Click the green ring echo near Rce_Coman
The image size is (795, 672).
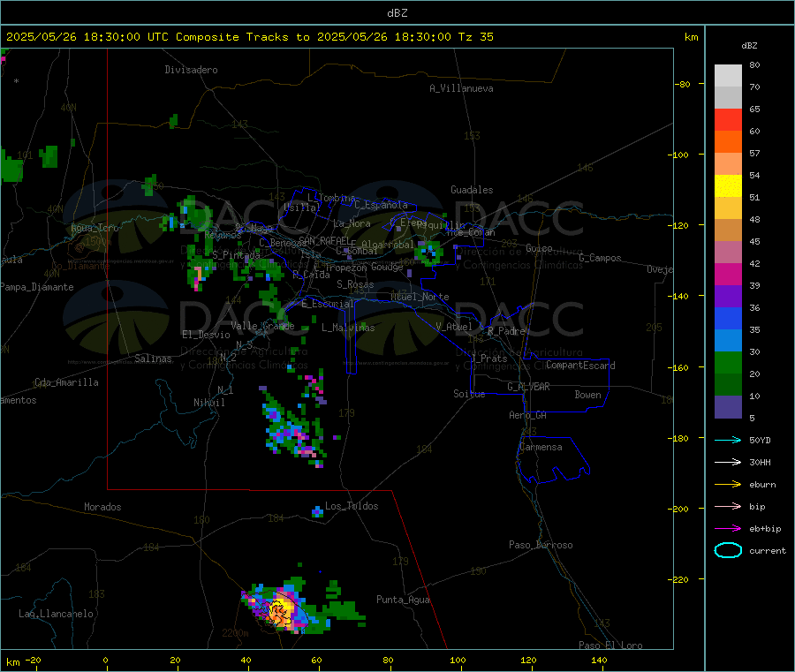(429, 253)
